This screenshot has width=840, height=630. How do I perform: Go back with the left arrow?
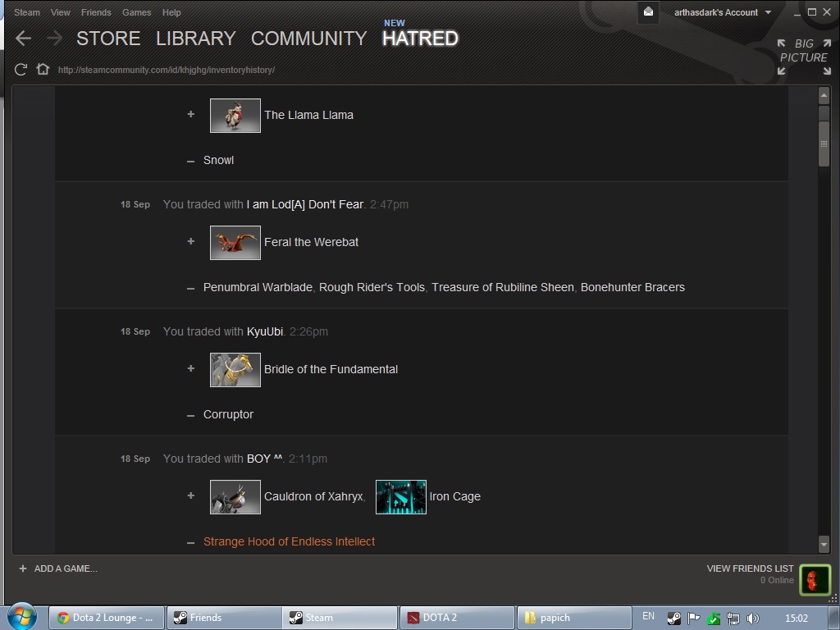tap(23, 38)
